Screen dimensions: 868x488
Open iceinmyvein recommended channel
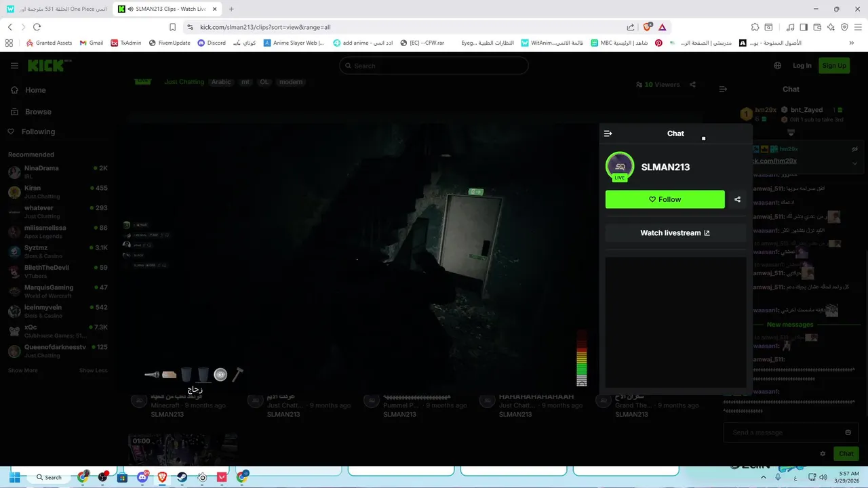tap(58, 311)
